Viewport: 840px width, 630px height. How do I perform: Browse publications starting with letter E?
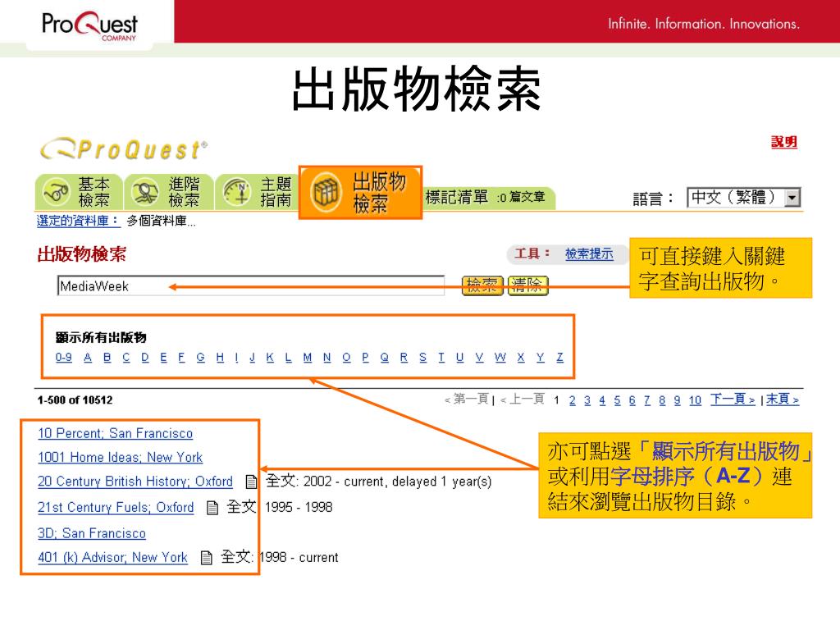click(x=163, y=358)
